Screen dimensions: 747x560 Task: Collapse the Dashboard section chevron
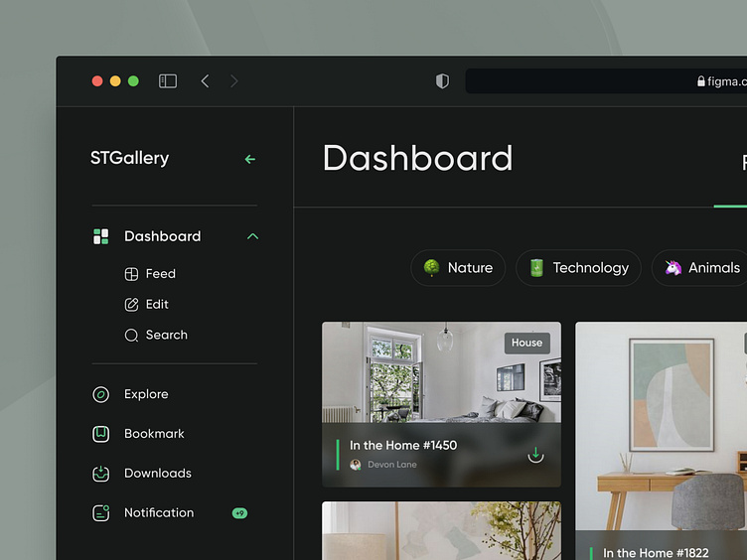(252, 236)
